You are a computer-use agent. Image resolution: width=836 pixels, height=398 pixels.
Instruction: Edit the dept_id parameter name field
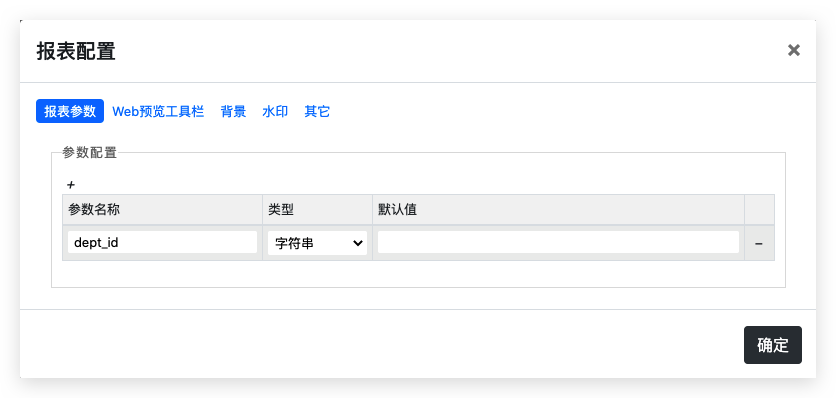(x=163, y=242)
